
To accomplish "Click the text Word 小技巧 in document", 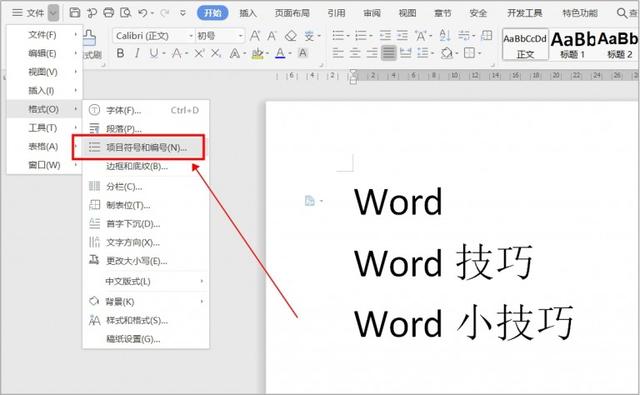I will 464,322.
